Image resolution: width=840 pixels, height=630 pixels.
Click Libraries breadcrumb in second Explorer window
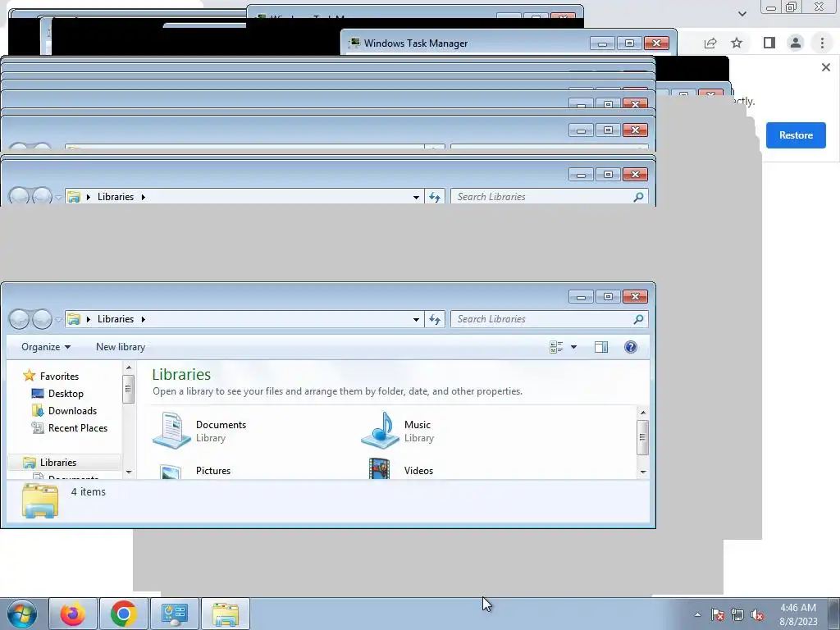(116, 197)
